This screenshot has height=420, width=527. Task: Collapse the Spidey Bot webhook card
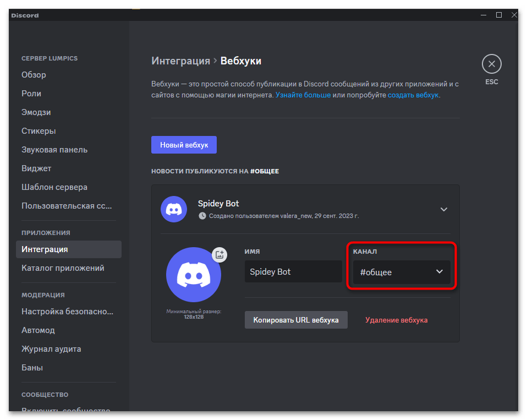pyautogui.click(x=443, y=210)
